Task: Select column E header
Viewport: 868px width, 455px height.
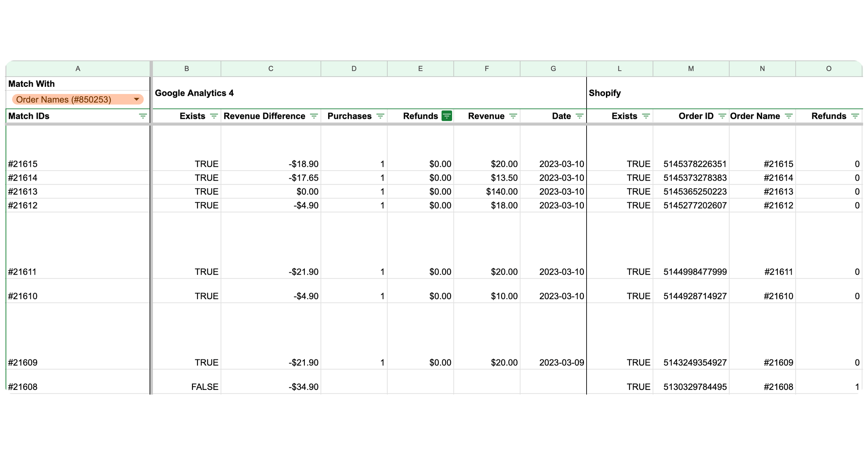Action: pos(420,69)
